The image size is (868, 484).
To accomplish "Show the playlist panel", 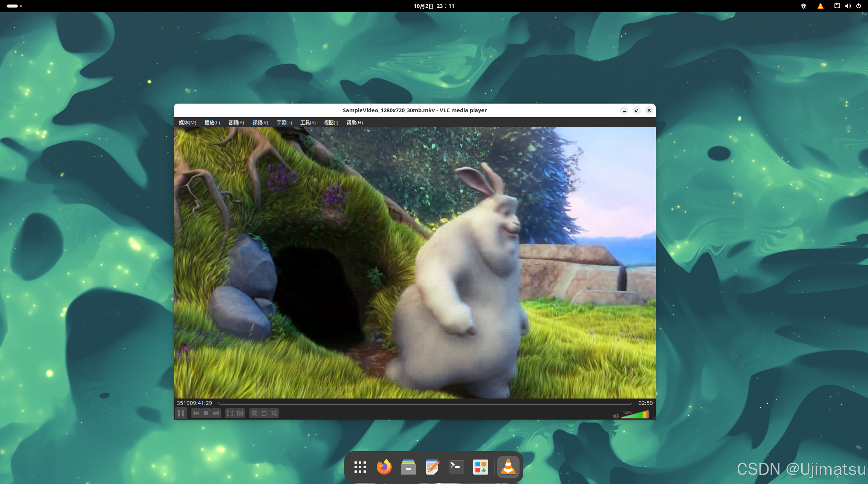I will [x=254, y=413].
